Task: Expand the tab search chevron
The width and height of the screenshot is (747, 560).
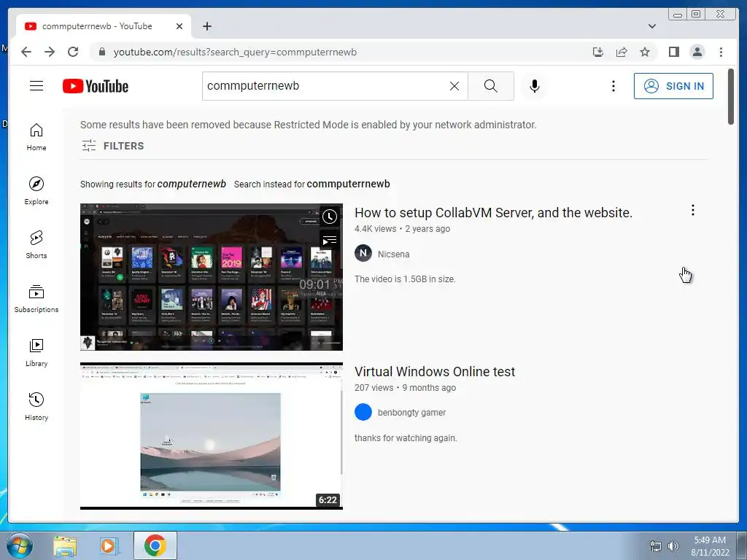Action: (x=651, y=26)
